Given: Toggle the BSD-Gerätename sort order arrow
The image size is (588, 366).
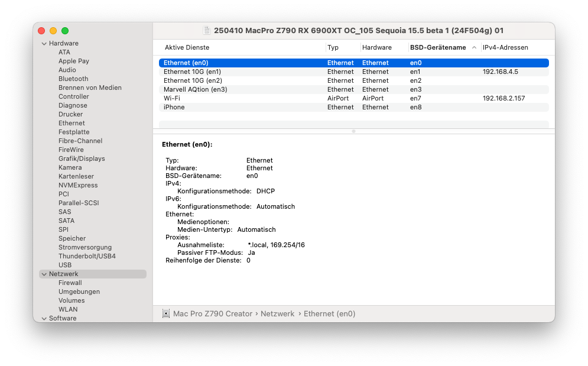Looking at the screenshot, I should (x=474, y=47).
